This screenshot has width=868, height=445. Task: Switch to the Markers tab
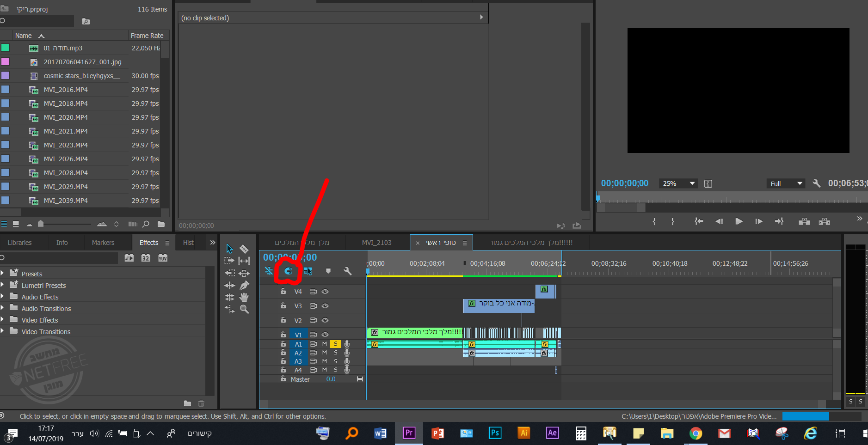pos(103,243)
